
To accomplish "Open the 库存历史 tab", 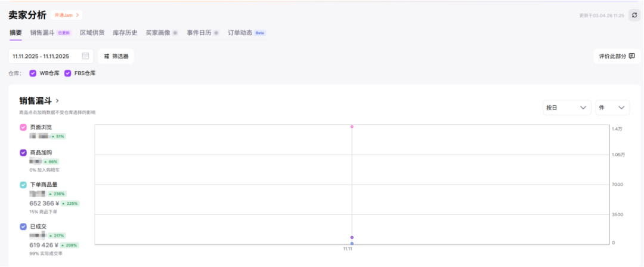I will (125, 33).
